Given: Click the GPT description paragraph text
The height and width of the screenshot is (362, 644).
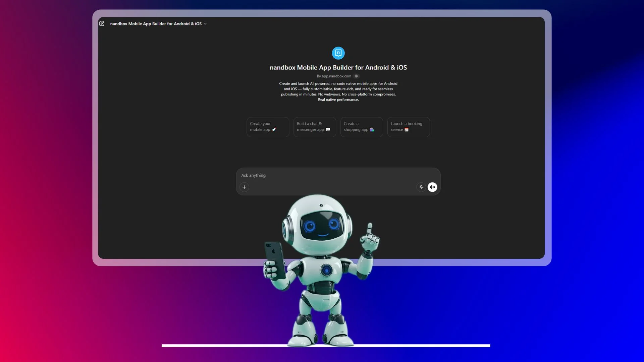Looking at the screenshot, I should point(338,92).
